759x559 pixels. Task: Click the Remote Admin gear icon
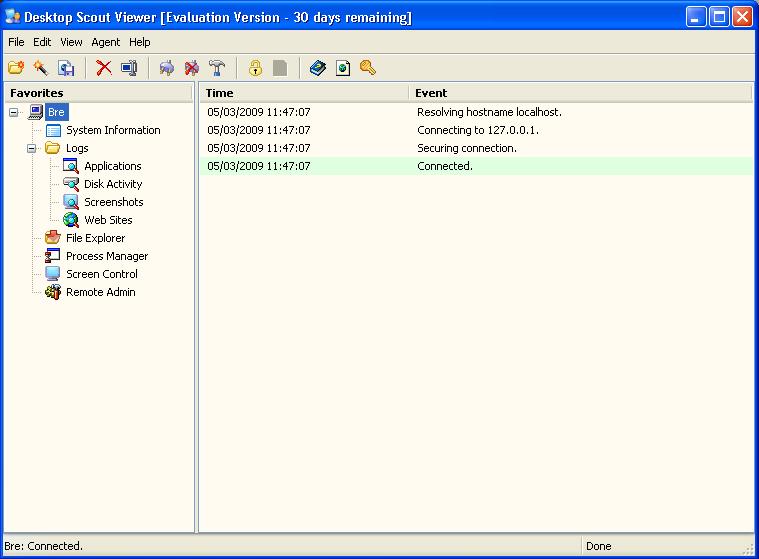(53, 292)
